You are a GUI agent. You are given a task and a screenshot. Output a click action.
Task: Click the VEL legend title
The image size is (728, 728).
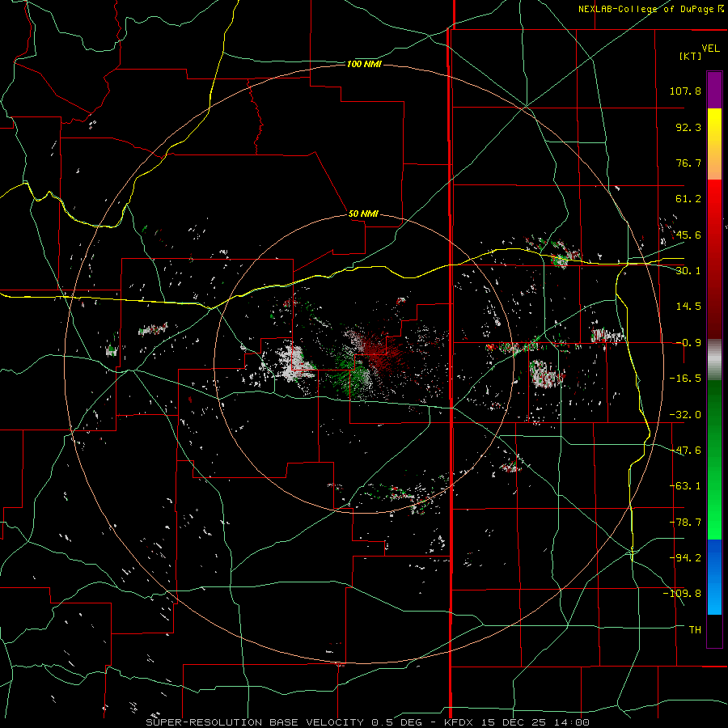pyautogui.click(x=710, y=49)
